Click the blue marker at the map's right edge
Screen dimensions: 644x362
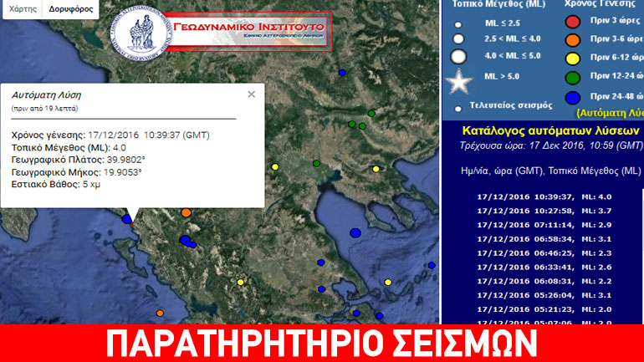[432, 266]
